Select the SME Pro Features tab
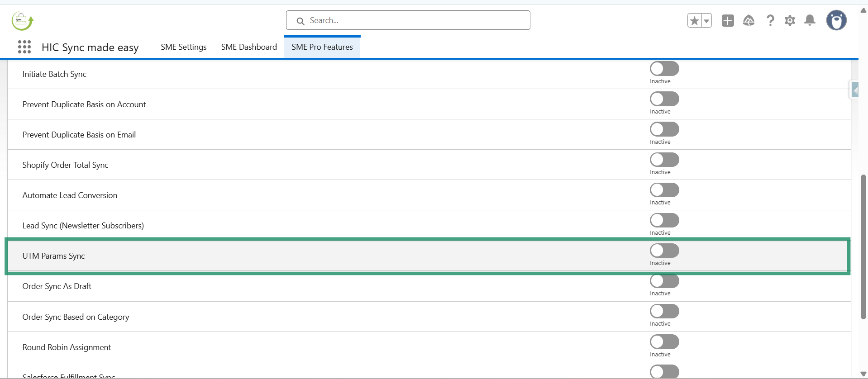This screenshot has width=868, height=379. 322,47
